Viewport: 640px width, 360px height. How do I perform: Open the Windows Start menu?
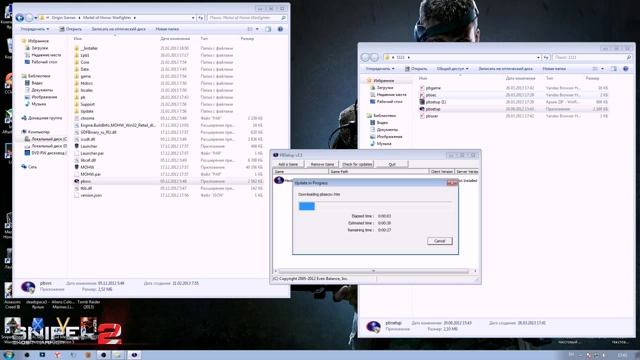click(8, 355)
